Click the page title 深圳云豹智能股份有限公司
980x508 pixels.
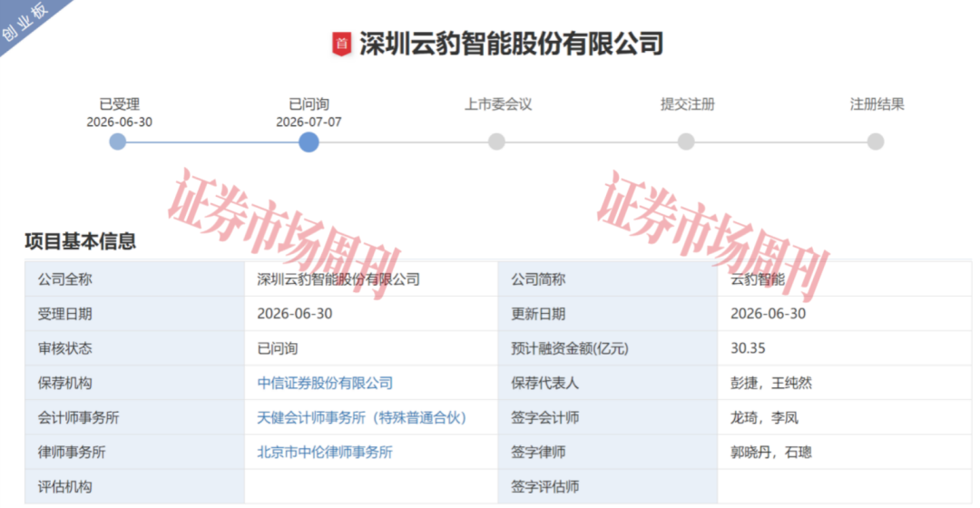(511, 44)
